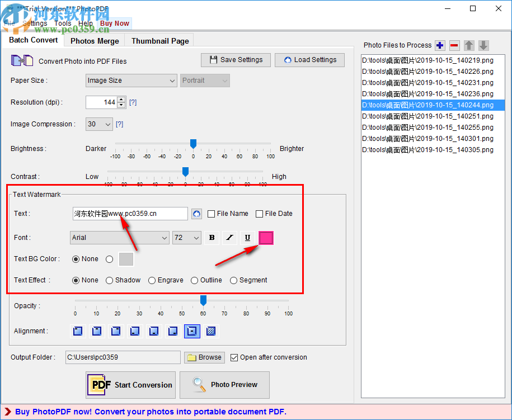Apply bold formatting to the watermark text
The image size is (512, 420).
[212, 238]
